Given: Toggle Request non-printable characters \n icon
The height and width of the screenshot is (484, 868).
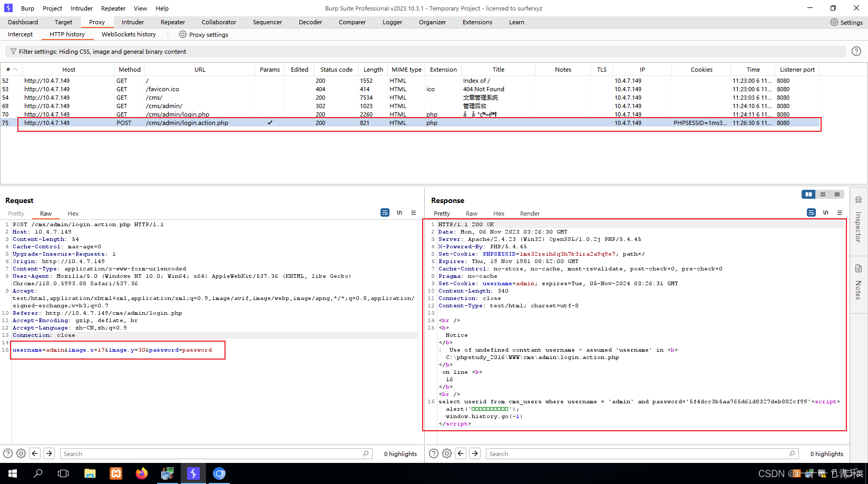Looking at the screenshot, I should coord(399,212).
